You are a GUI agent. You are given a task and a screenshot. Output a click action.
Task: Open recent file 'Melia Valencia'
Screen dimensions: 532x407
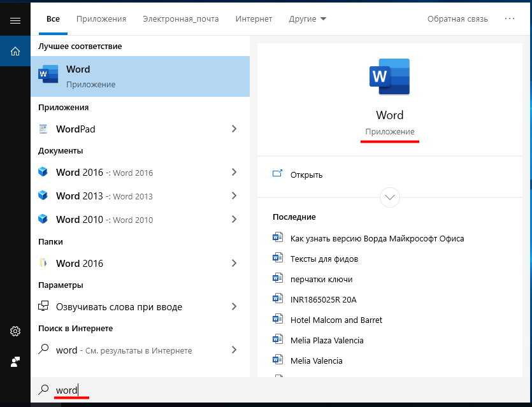point(316,361)
